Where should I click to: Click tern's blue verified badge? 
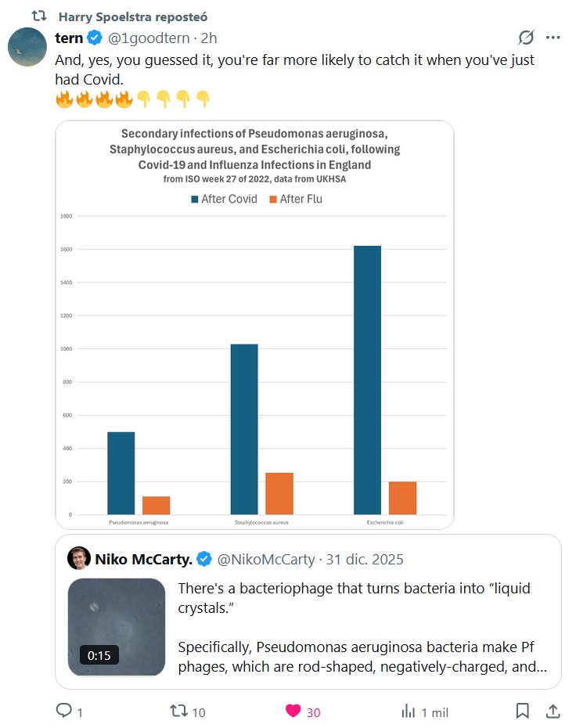[x=95, y=38]
